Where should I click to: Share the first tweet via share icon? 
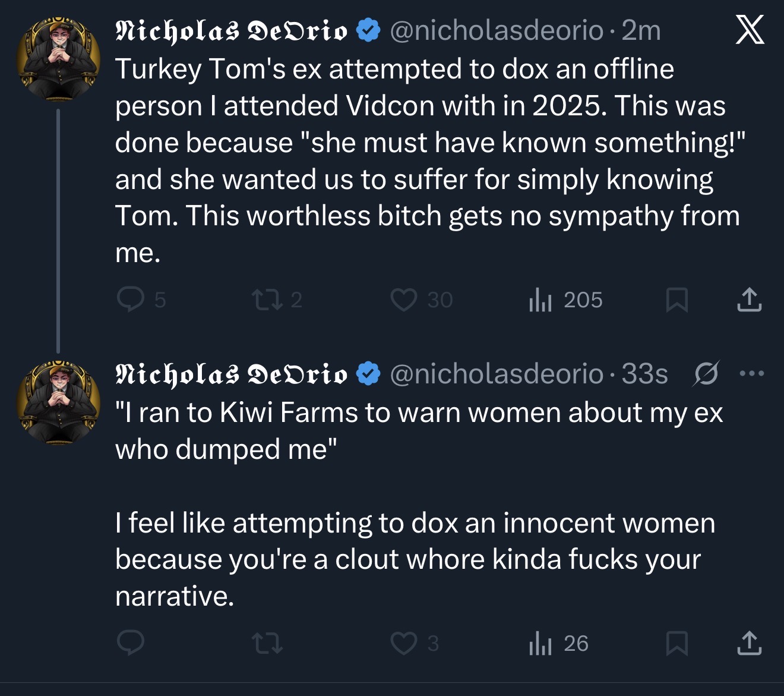[x=750, y=300]
